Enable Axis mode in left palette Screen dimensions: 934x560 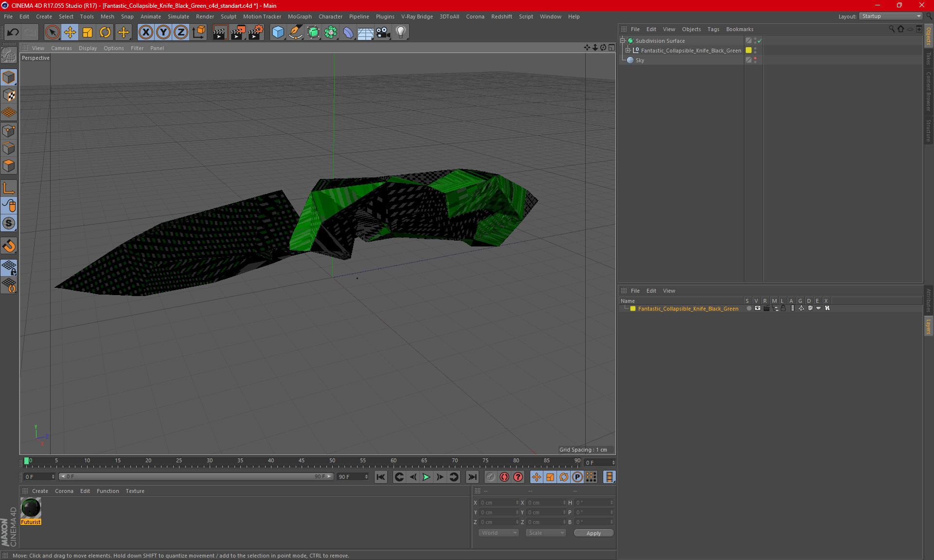(x=9, y=188)
